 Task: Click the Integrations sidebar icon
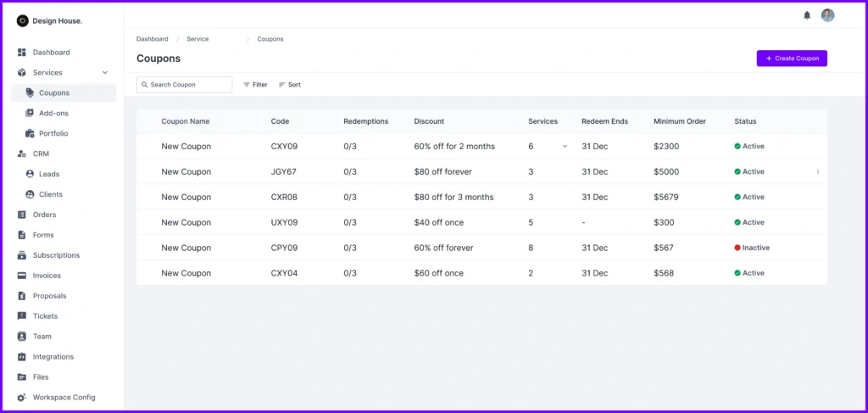pos(22,357)
